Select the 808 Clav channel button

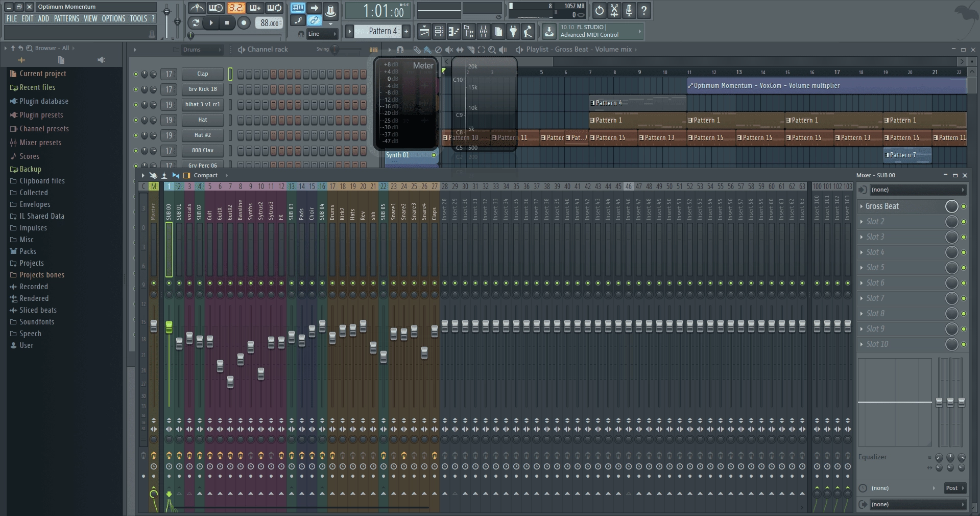pyautogui.click(x=203, y=150)
